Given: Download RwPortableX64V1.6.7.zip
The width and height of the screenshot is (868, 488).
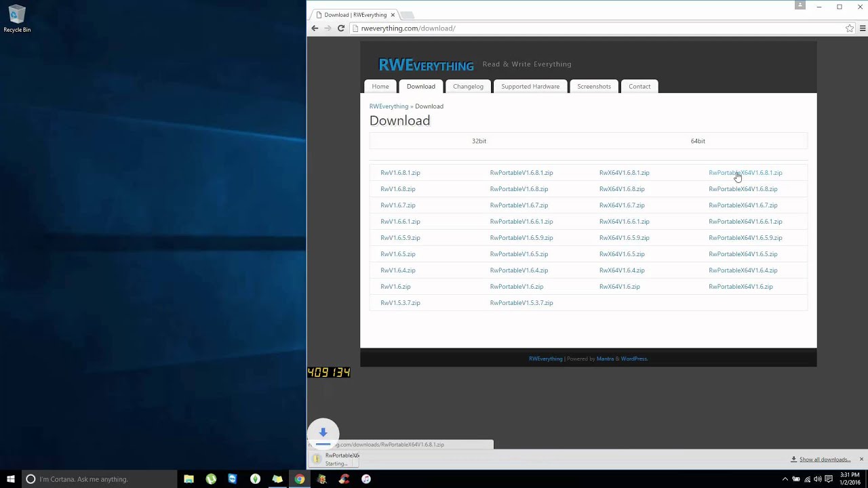Looking at the screenshot, I should click(743, 205).
